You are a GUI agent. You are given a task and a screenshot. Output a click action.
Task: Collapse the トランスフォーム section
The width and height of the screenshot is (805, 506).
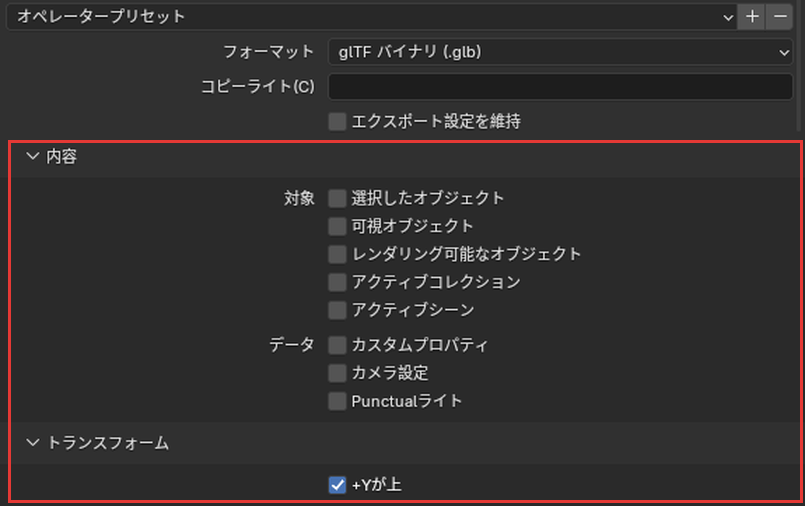coord(32,442)
